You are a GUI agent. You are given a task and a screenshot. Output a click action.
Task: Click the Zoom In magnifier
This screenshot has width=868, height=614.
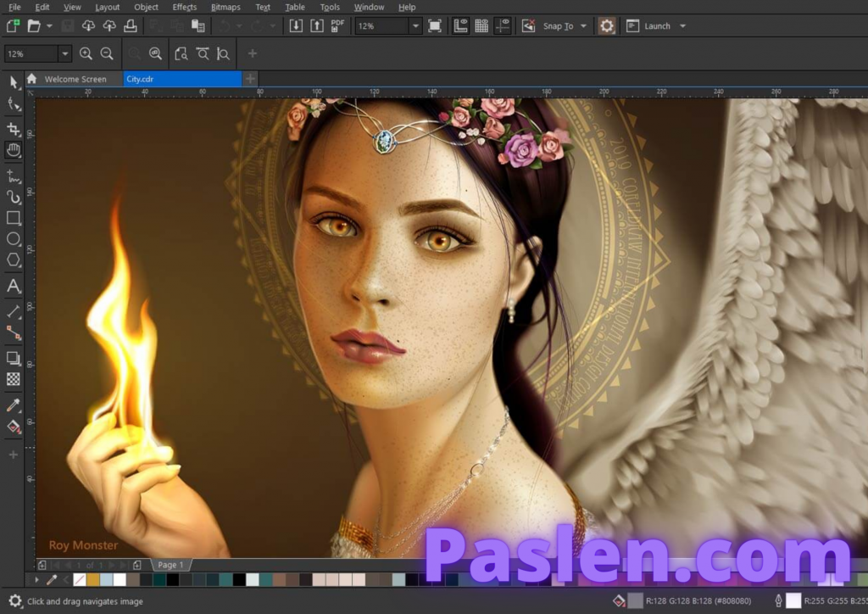pos(86,53)
